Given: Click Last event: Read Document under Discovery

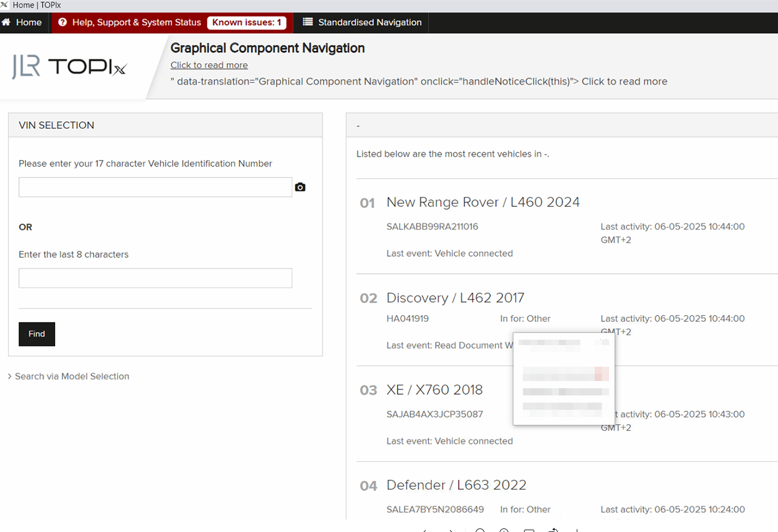Looking at the screenshot, I should pyautogui.click(x=449, y=346).
